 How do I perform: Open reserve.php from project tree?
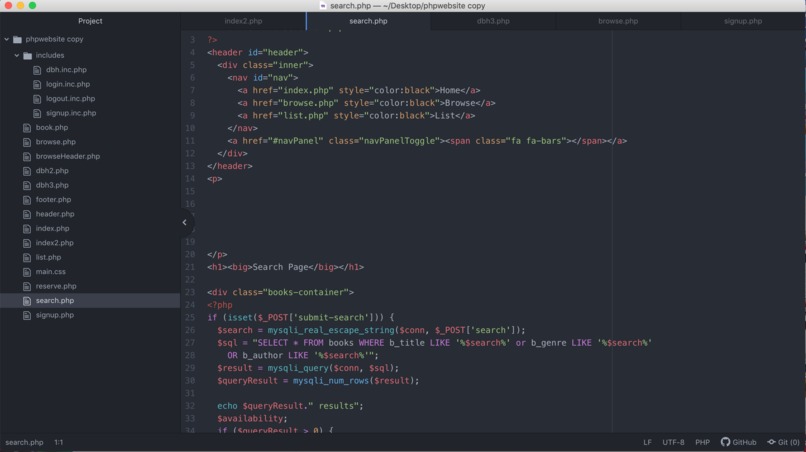click(56, 286)
